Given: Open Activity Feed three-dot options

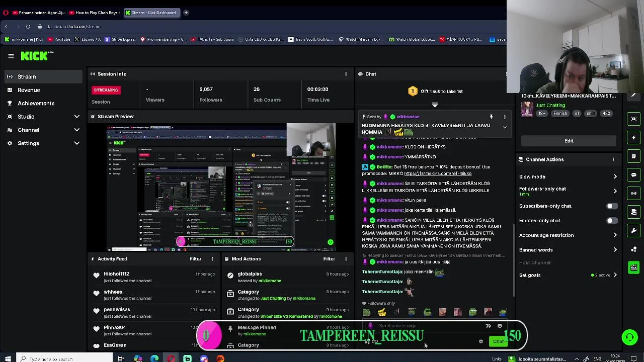Looking at the screenshot, I should coord(212,259).
